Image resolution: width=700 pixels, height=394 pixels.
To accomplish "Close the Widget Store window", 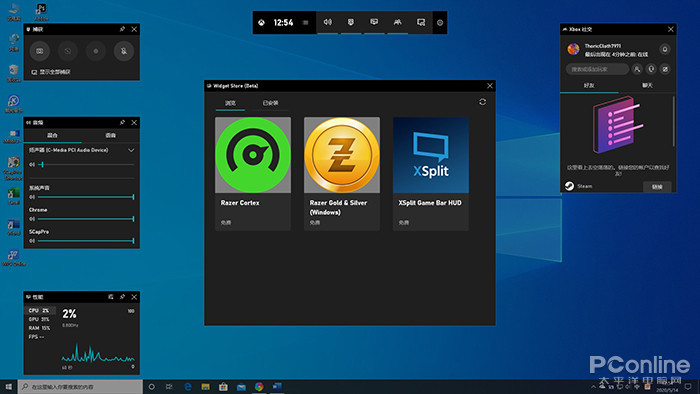I will [490, 86].
